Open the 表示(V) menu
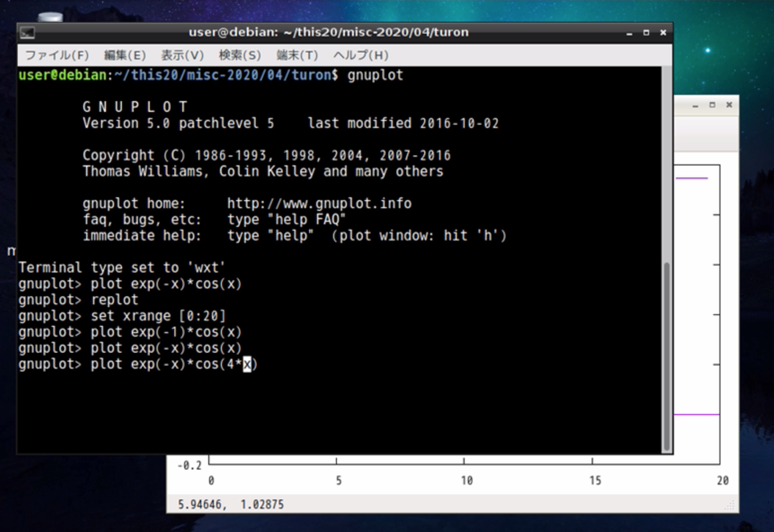This screenshot has width=774, height=532. (182, 55)
